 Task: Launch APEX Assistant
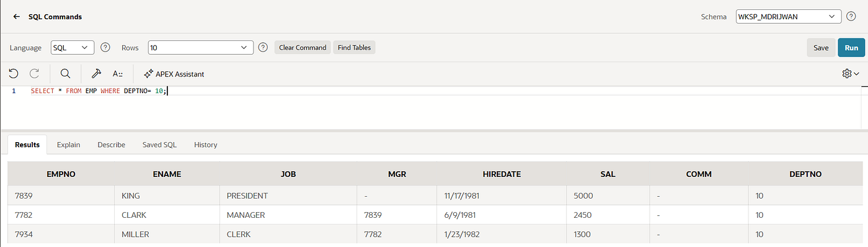click(174, 74)
